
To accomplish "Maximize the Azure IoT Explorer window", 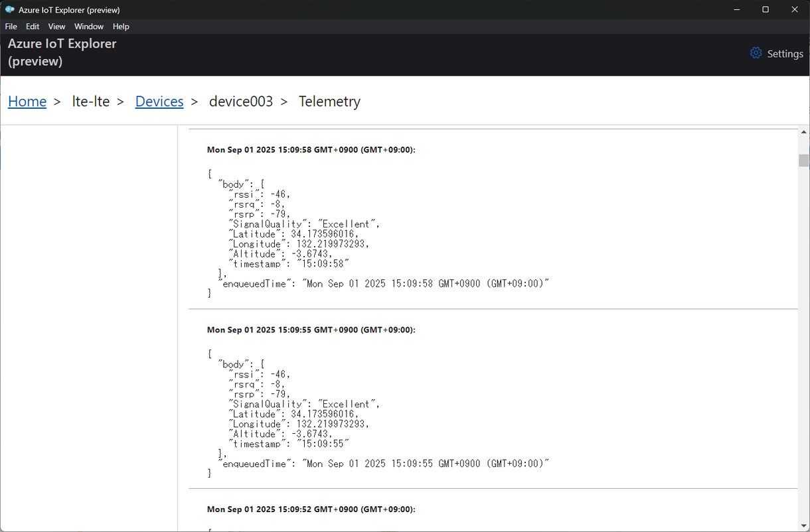I will coord(766,10).
